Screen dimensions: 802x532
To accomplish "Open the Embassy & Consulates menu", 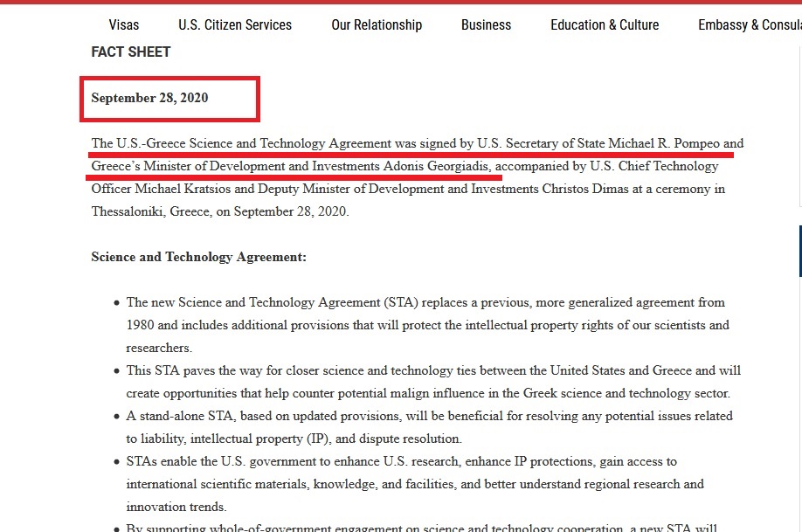I will coord(750,24).
